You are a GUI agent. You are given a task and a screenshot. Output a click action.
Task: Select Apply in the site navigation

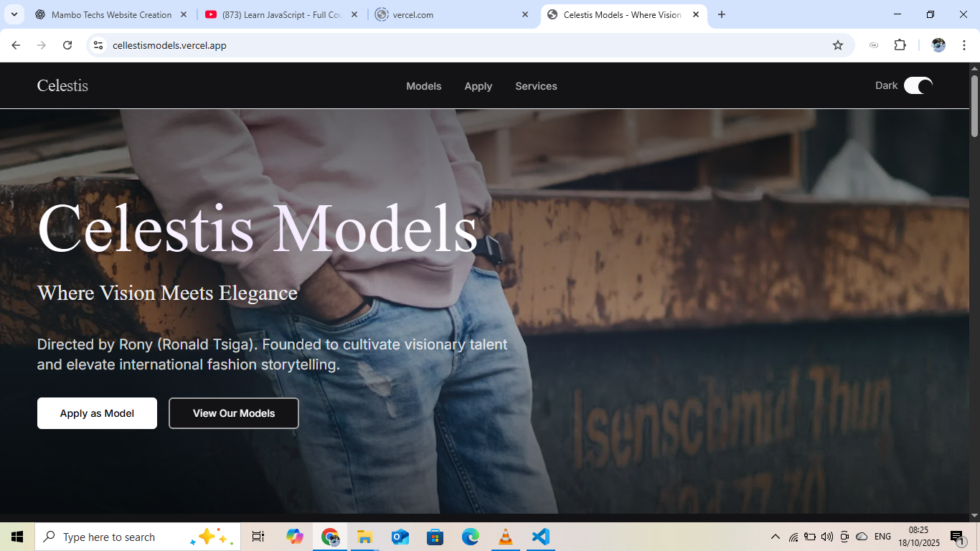click(478, 86)
